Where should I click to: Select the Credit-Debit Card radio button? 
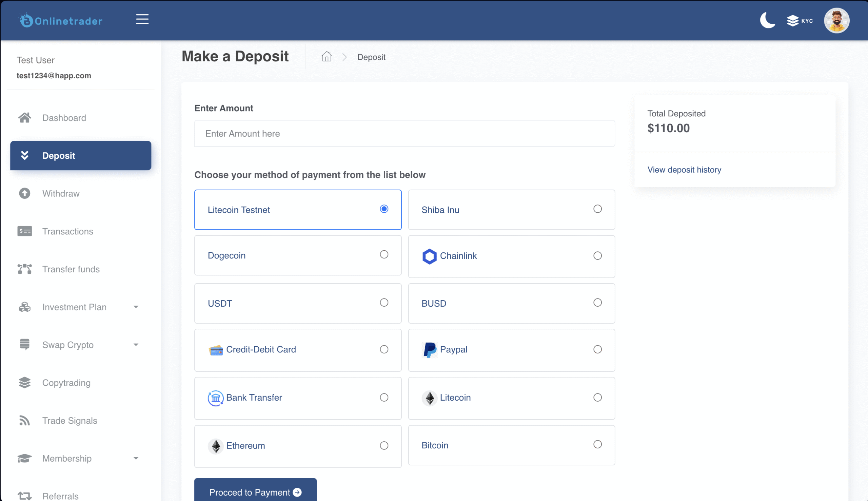pos(384,349)
